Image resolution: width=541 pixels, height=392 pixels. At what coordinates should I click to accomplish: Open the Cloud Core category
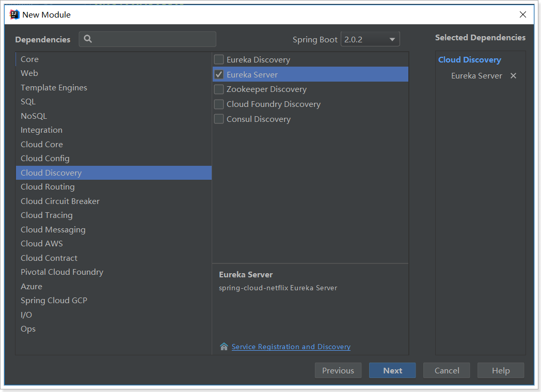coord(114,144)
